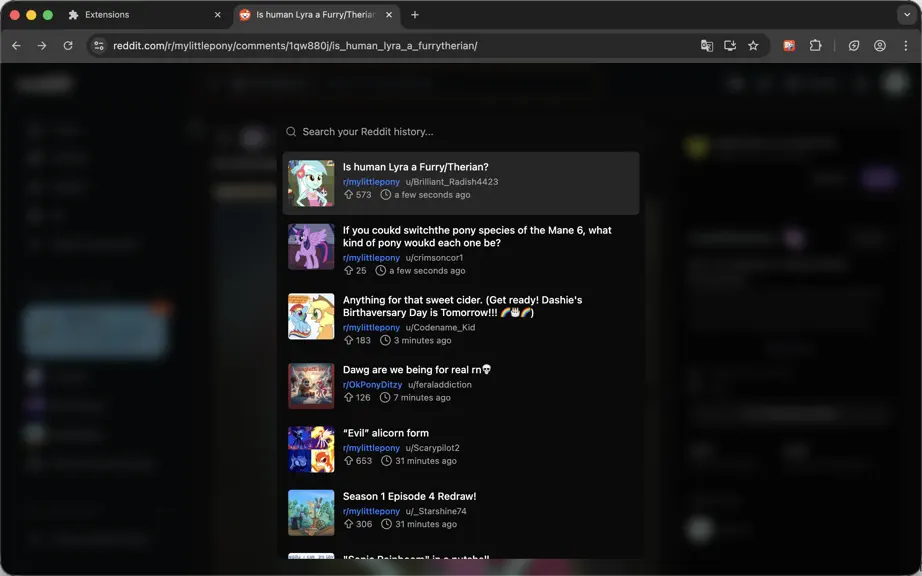Open the tab search dropdown arrow
Viewport: 922px width, 576px height.
907,15
